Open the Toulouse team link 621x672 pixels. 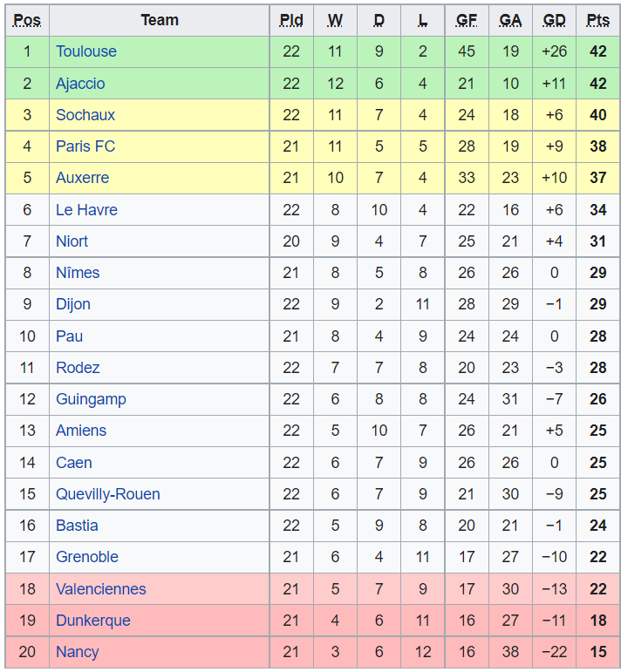pyautogui.click(x=85, y=51)
